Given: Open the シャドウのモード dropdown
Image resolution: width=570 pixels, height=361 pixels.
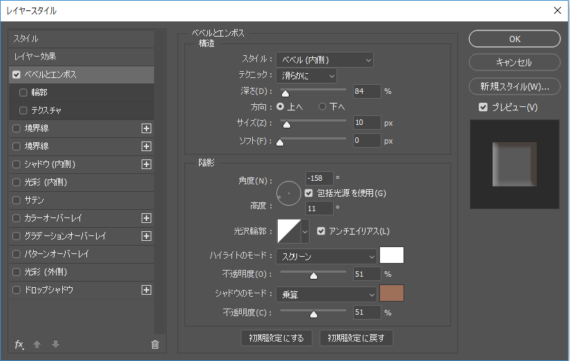Looking at the screenshot, I should pos(326,294).
